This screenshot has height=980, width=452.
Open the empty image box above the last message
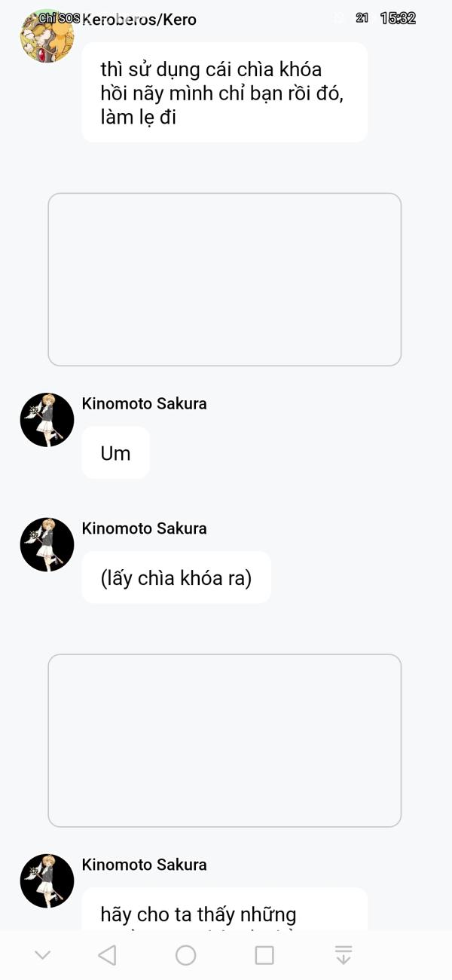224,740
